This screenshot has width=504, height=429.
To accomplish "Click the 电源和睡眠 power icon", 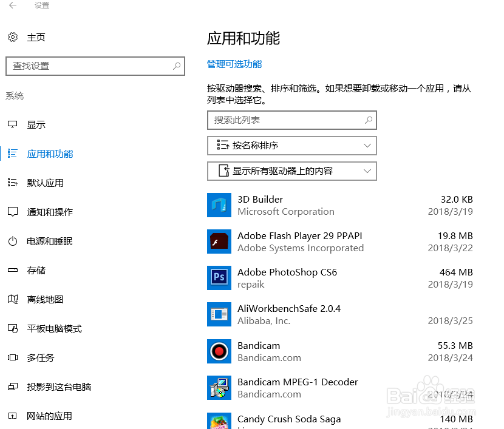I will 13,241.
